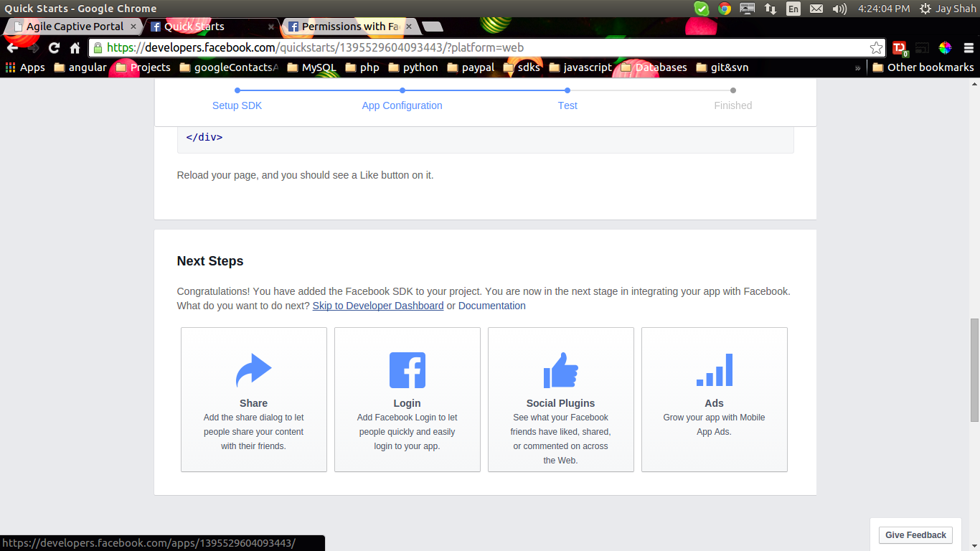Open the git&svn bookmarks folder

[722, 67]
